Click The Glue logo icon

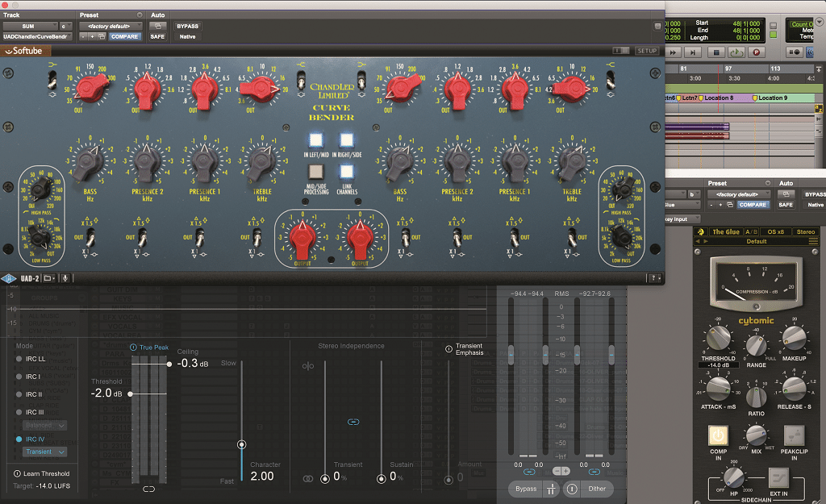pos(701,231)
